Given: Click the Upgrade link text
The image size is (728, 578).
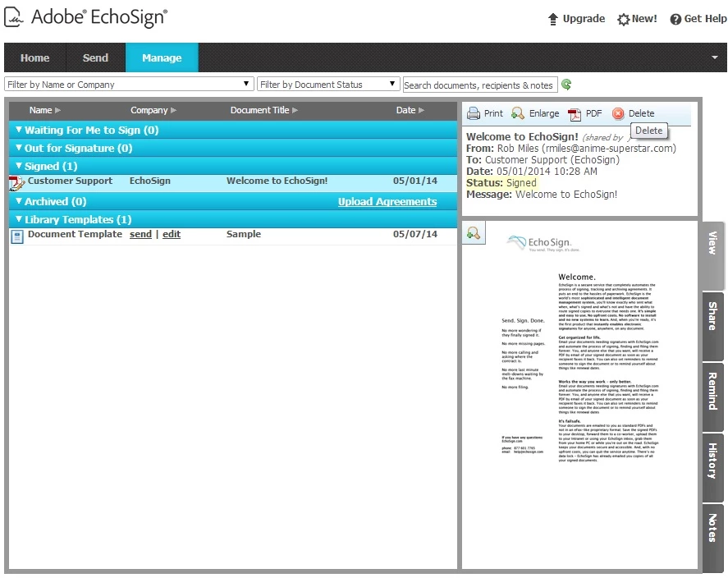Looking at the screenshot, I should [584, 19].
